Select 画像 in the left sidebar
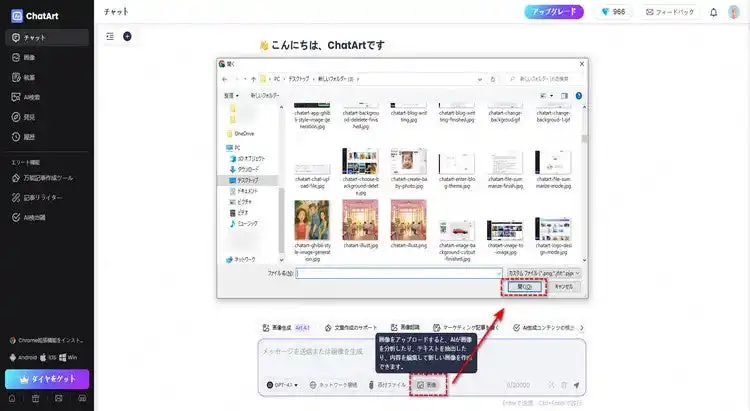 pyautogui.click(x=29, y=57)
